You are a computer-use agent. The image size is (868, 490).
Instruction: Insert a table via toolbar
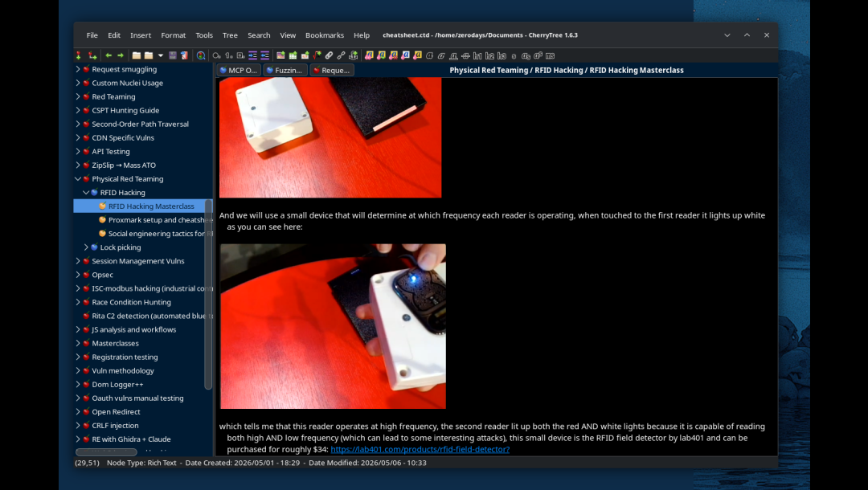click(293, 55)
